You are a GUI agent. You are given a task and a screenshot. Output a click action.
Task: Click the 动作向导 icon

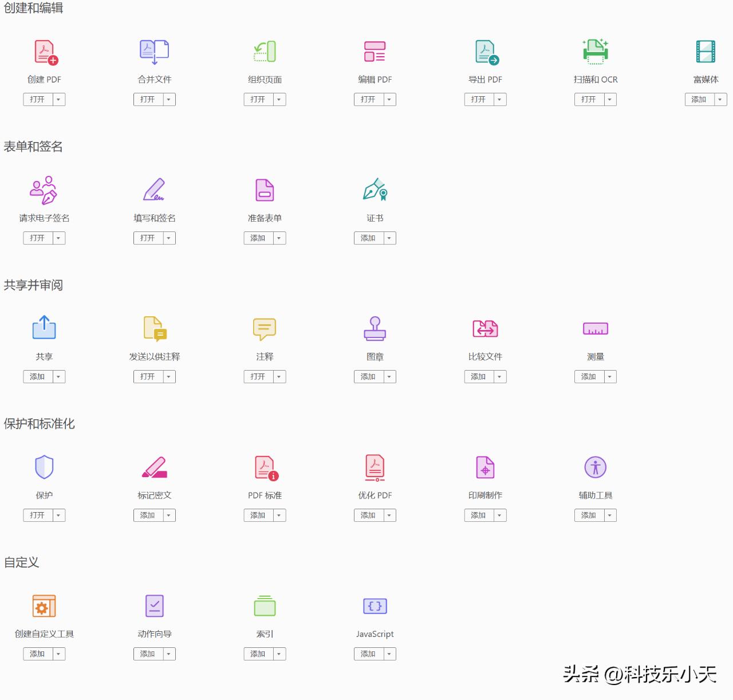(154, 606)
